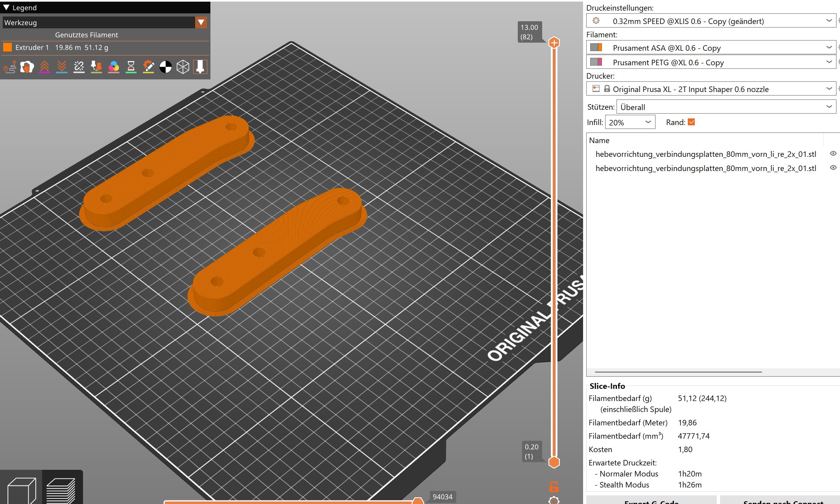Open the Prusament PETG filament dropdown
Image resolution: width=840 pixels, height=504 pixels.
point(829,62)
